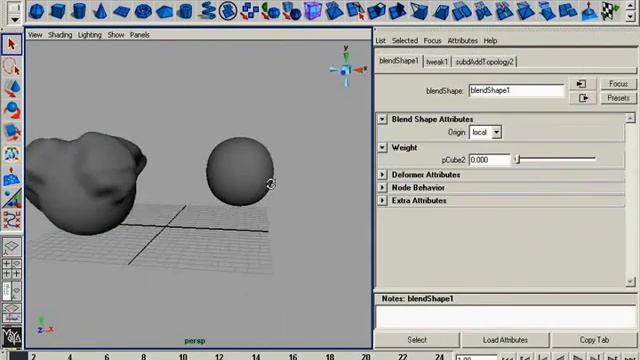The width and height of the screenshot is (640, 360).
Task: Open the Attribute Editor Focus menu
Action: coord(432,41)
